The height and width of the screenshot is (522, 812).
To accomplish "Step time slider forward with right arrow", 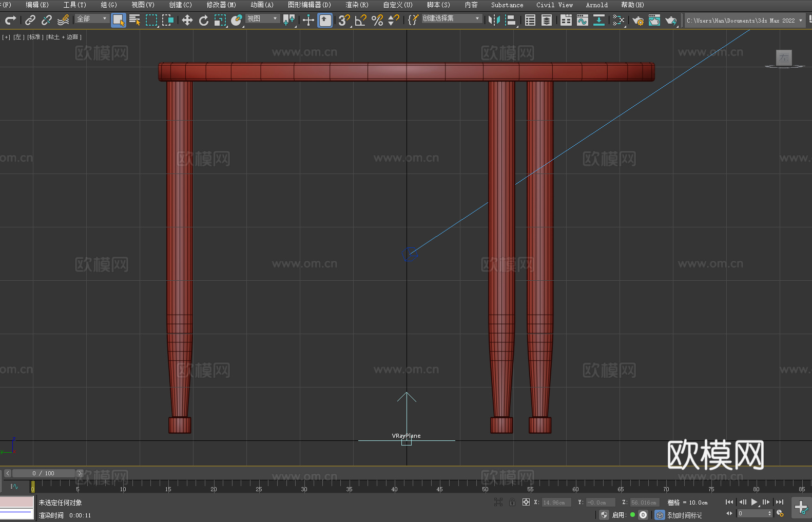I will 80,473.
